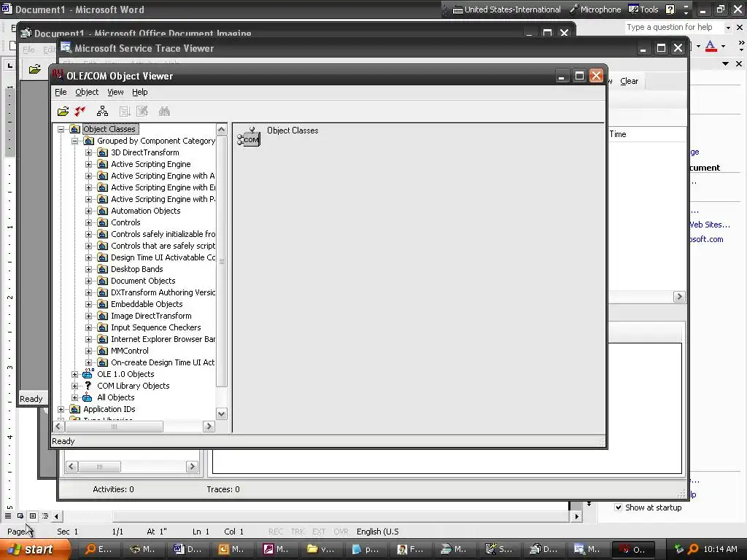
Task: Open the Help menu in Object Viewer
Action: click(139, 92)
